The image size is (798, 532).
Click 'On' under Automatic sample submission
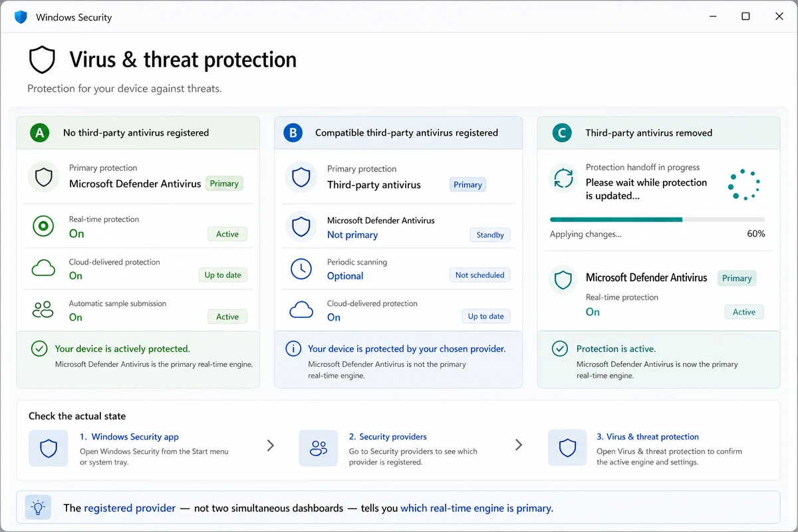click(76, 317)
